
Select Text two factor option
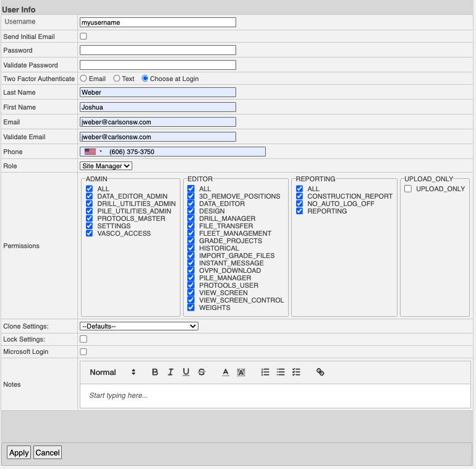(x=117, y=79)
